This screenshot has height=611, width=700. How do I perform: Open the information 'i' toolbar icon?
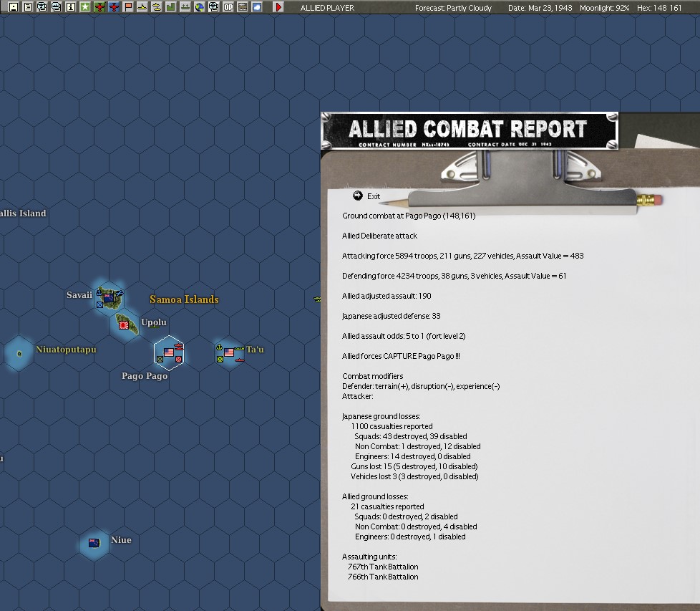(x=71, y=6)
